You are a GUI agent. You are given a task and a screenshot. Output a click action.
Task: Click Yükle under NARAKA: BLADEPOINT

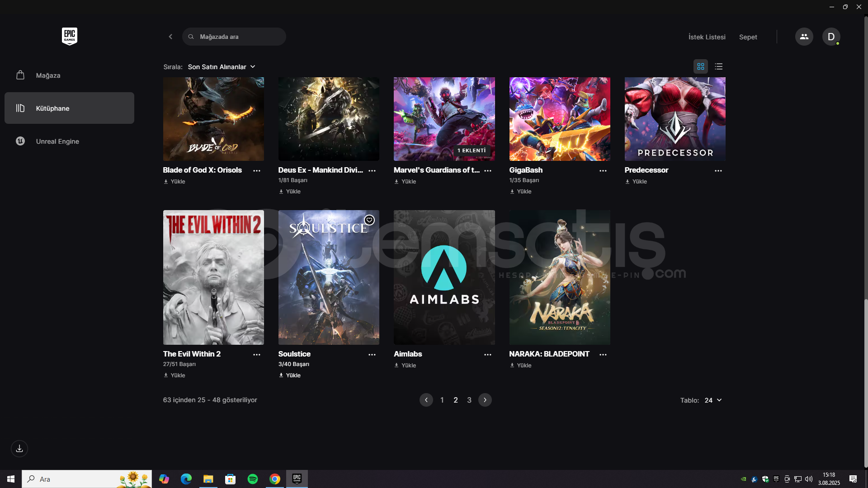[x=521, y=366]
